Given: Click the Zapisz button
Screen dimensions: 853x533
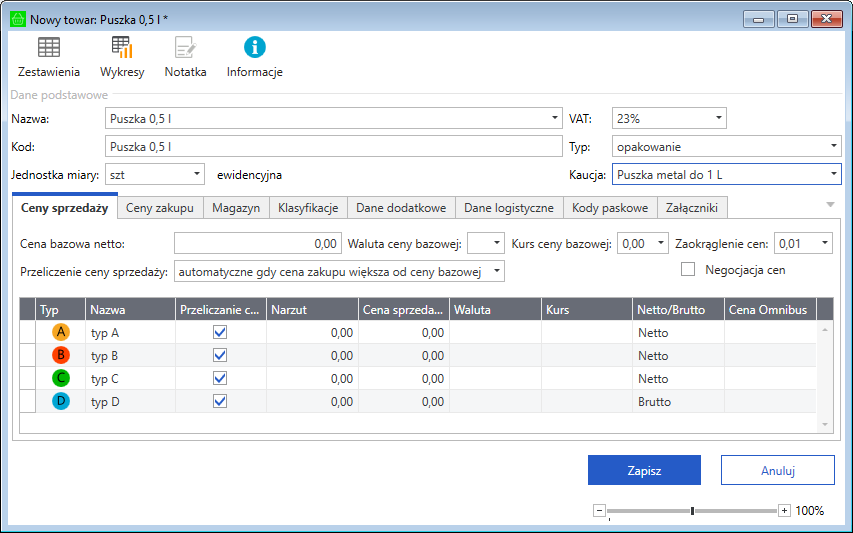Looking at the screenshot, I should pos(644,470).
